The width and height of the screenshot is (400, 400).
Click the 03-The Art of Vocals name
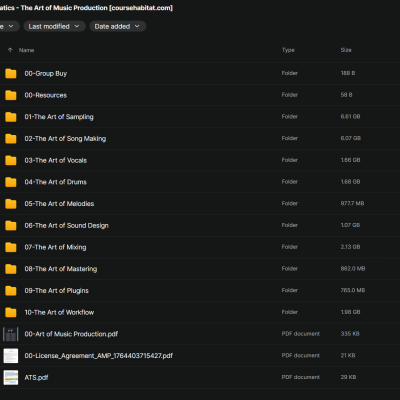[x=56, y=160]
